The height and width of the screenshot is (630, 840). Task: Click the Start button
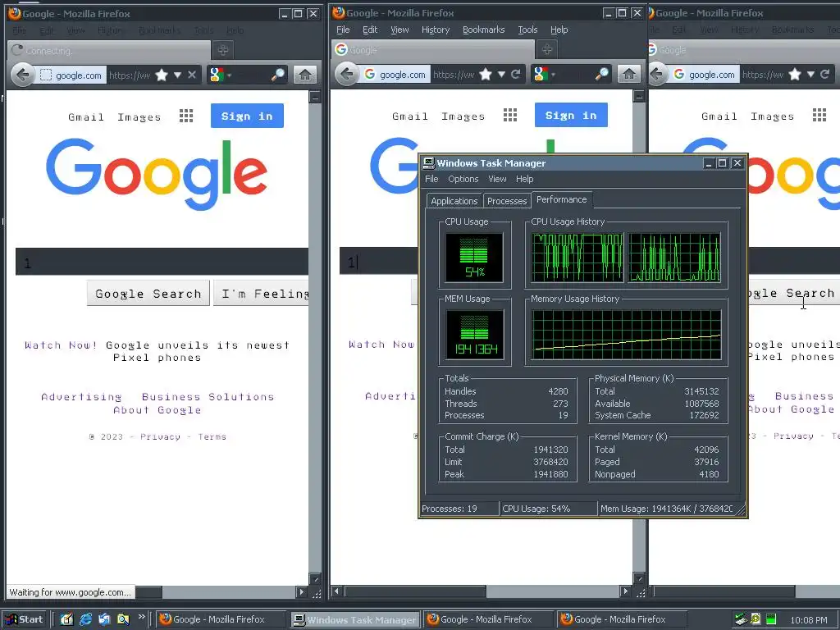click(25, 619)
